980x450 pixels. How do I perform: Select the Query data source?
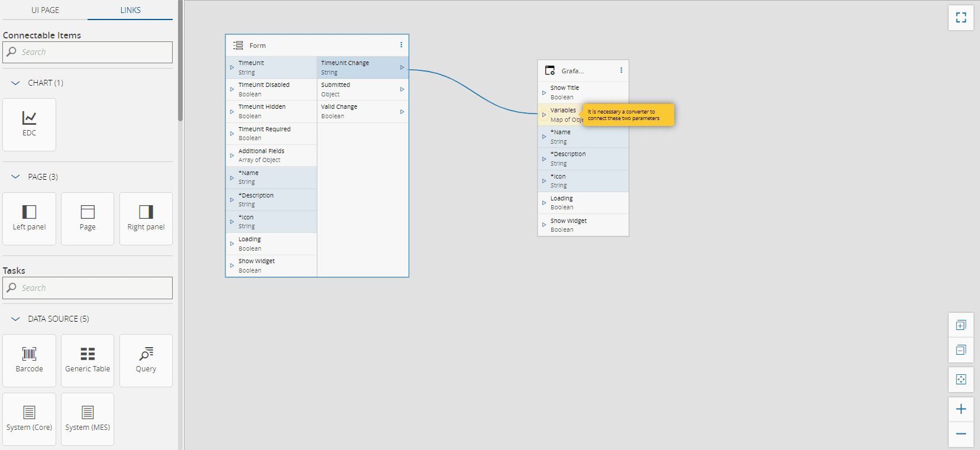pos(146,360)
